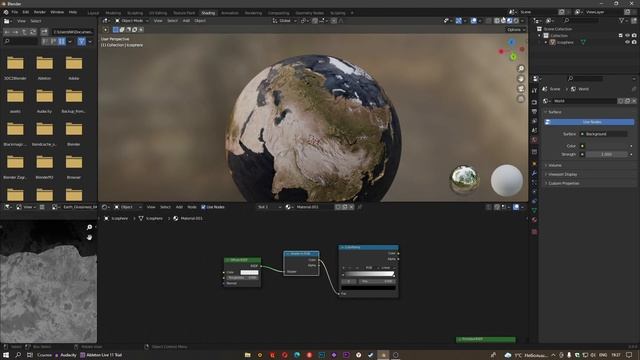Toggle viewport overlays button
Image resolution: width=640 pixels, height=360 pixels.
[x=473, y=20]
